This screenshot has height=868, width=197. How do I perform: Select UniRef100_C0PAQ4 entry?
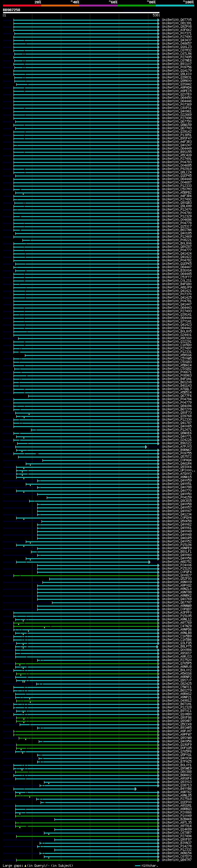pos(176,460)
